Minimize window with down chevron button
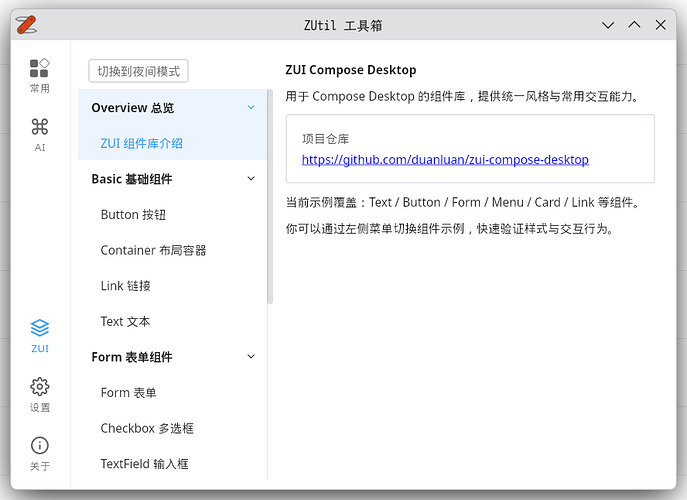The height and width of the screenshot is (500, 687). click(x=608, y=25)
